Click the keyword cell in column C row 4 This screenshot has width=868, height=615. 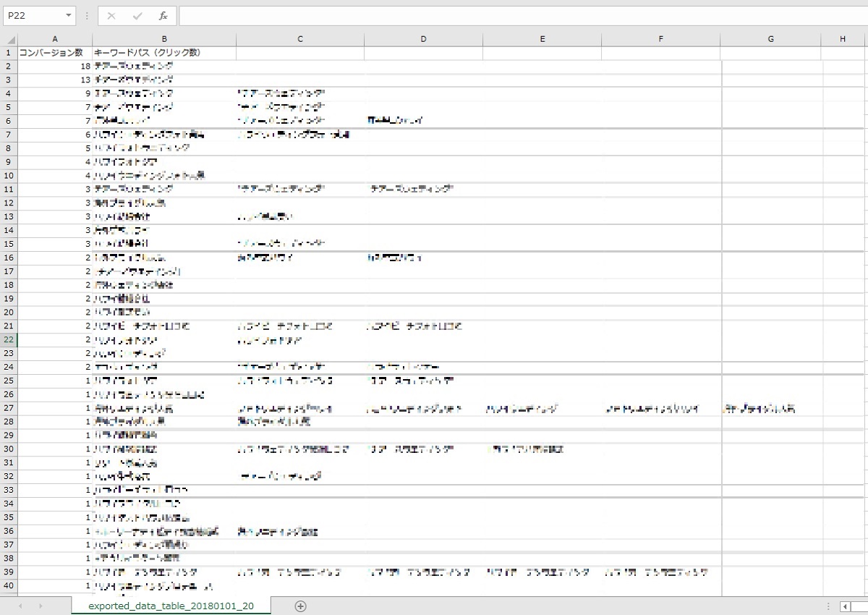point(300,93)
